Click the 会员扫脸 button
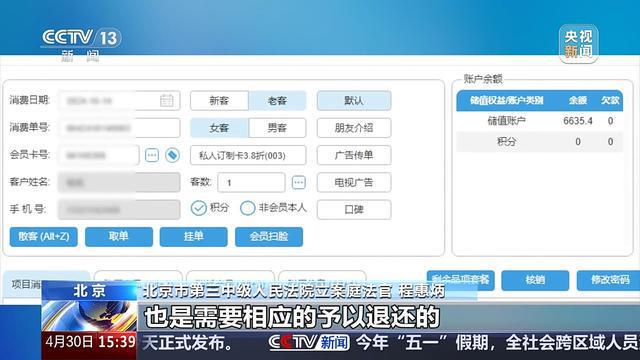Screen dimensions: 640x360 269,237
